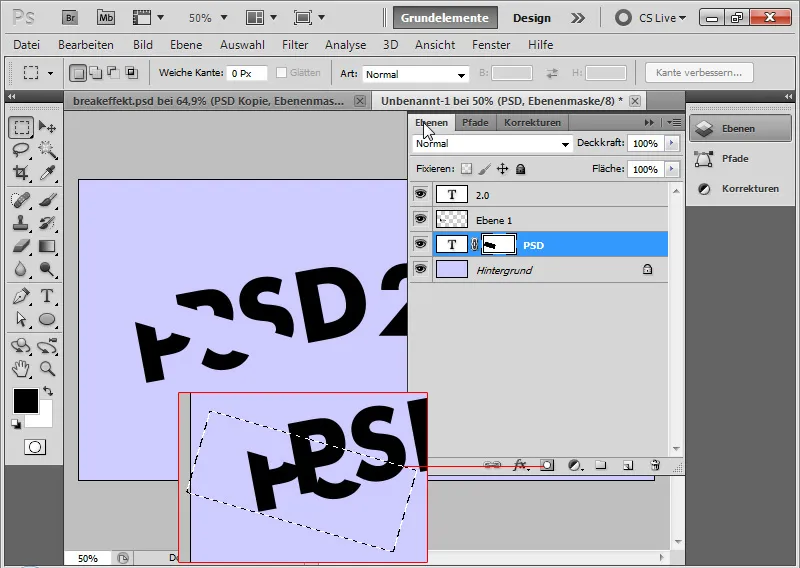This screenshot has height=568, width=800.
Task: Create a new layer group folder
Action: (x=601, y=465)
